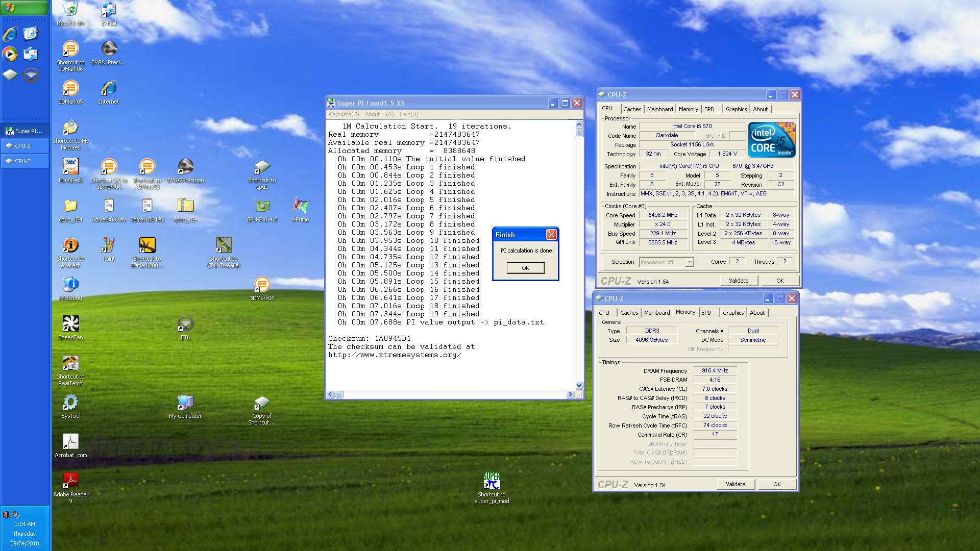Open Shortcut to CPU-Tweaker icon

(224, 246)
